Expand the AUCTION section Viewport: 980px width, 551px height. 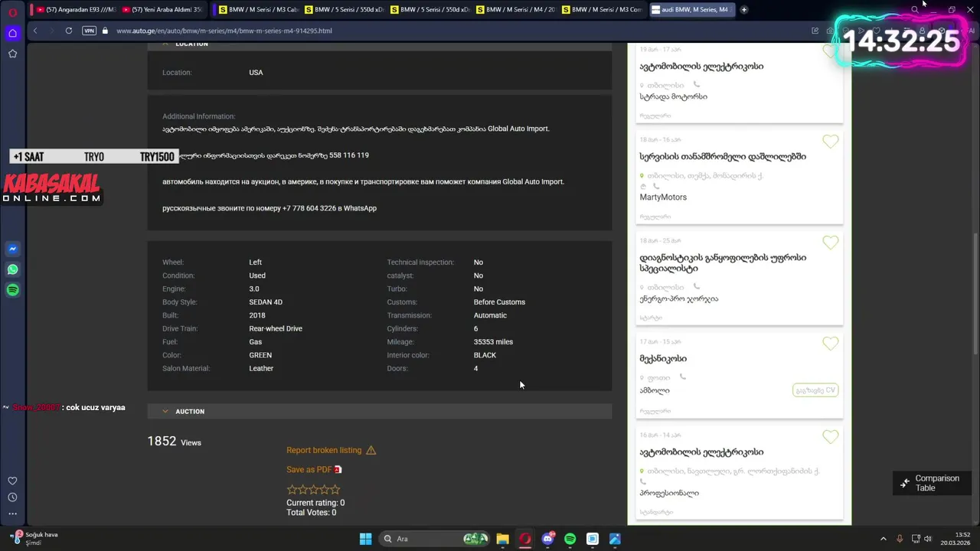pos(380,412)
